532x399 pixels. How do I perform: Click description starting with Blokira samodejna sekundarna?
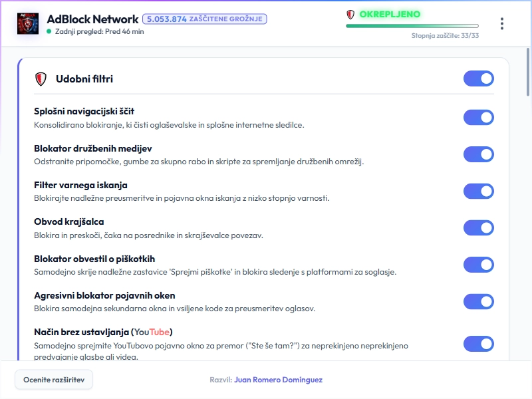pos(175,309)
